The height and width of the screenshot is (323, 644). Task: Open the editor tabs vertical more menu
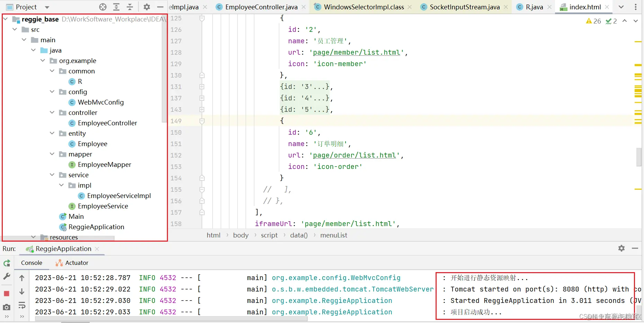tap(636, 7)
